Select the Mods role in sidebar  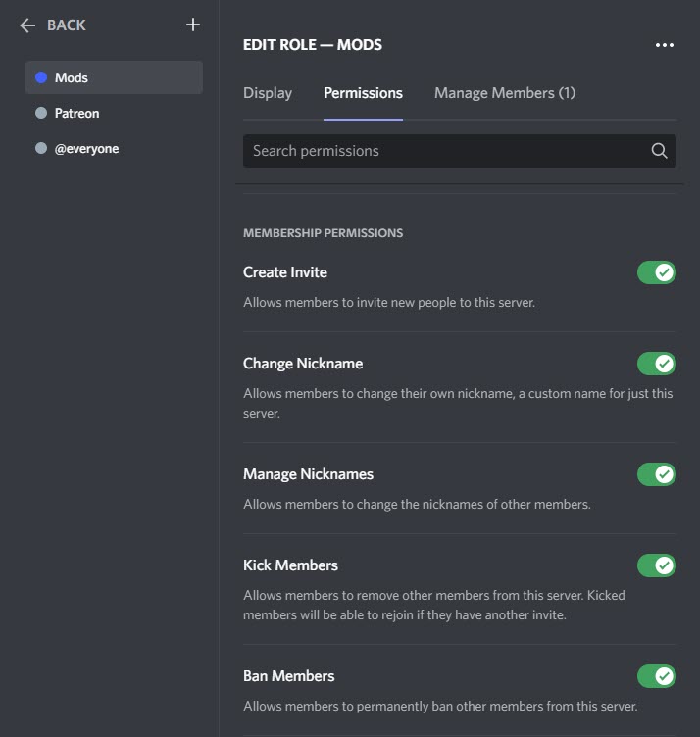click(x=115, y=77)
